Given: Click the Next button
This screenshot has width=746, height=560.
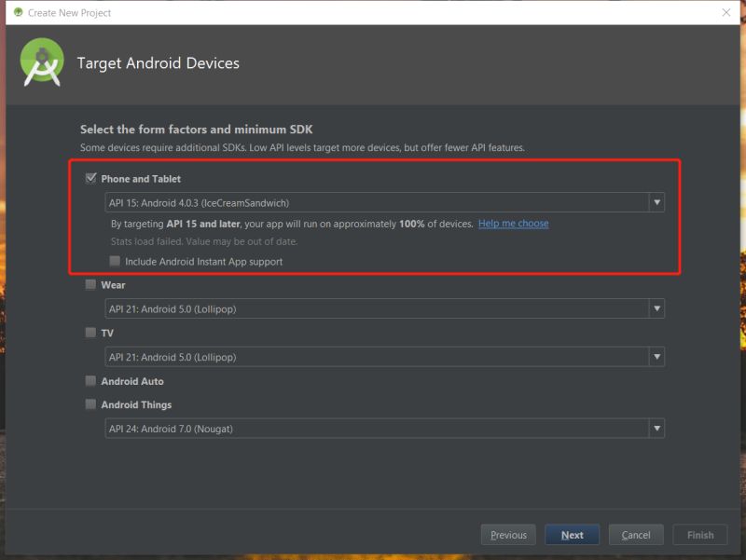Looking at the screenshot, I should click(x=572, y=534).
